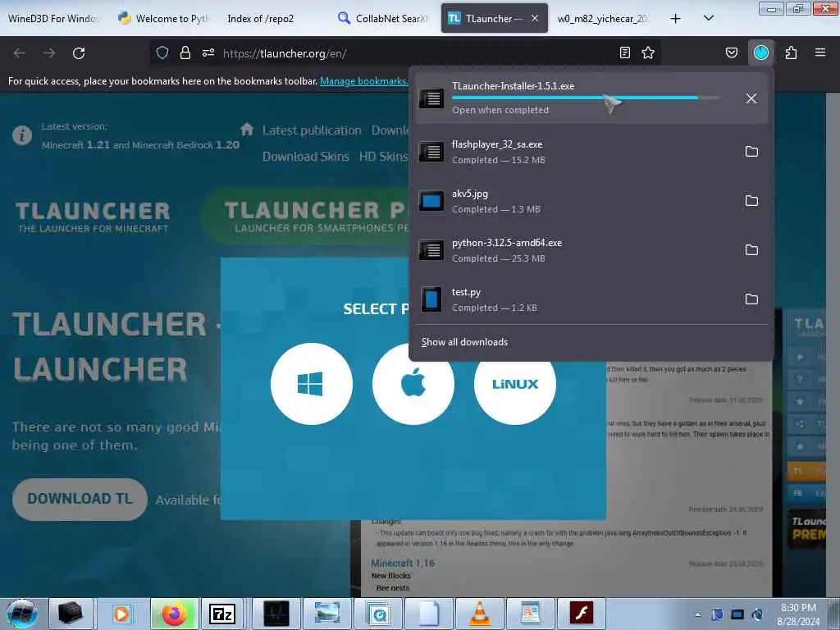The image size is (840, 630).
Task: Open site permissions icon in address bar
Action: 208,52
